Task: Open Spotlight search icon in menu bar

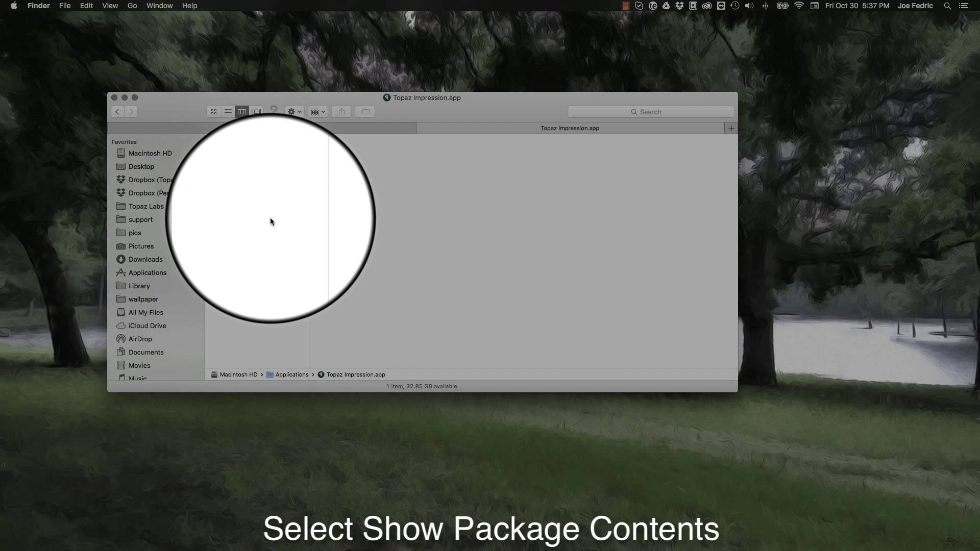Action: pos(947,6)
